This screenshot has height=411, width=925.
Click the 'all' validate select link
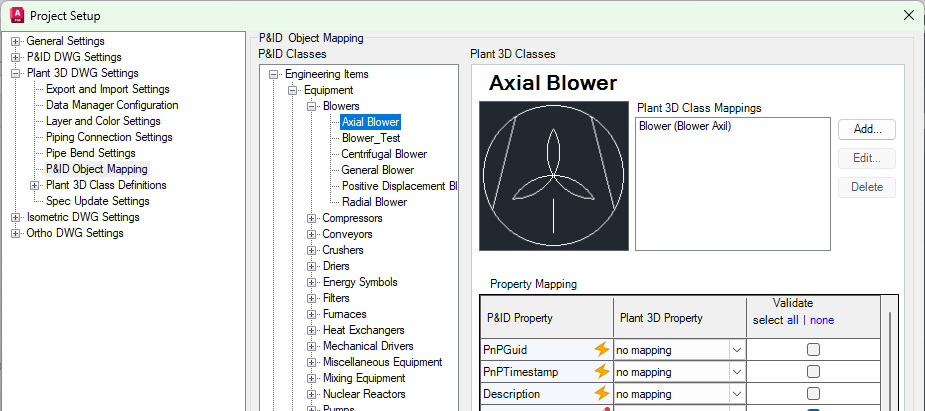pos(792,320)
